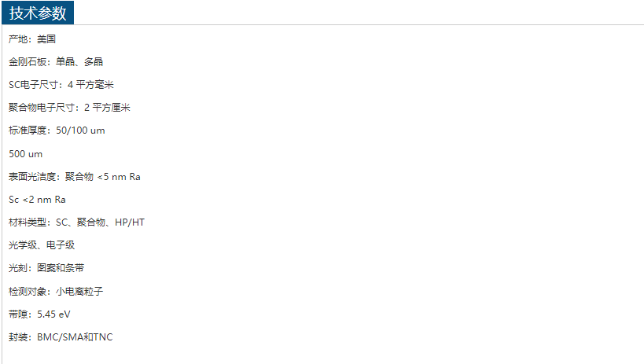The height and width of the screenshot is (364, 644).
Task: Click the 封装：BMC/SMA和TNC line
Action: [x=61, y=337]
